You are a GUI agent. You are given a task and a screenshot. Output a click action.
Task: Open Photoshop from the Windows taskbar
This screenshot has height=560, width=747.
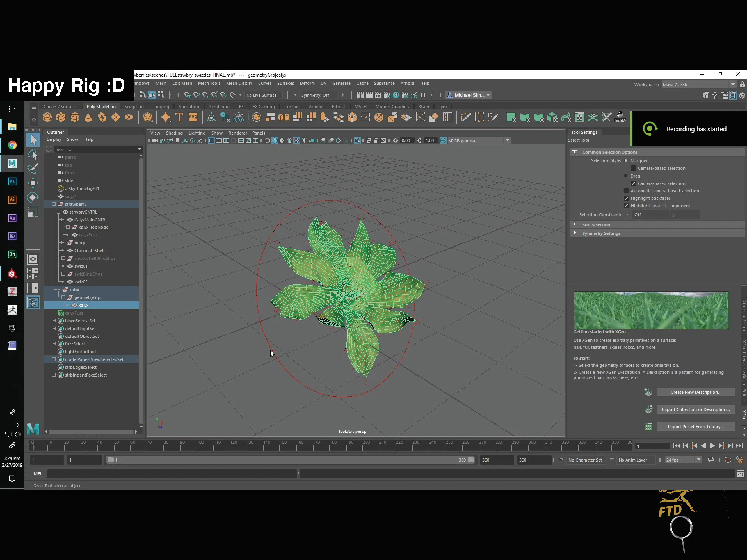point(12,181)
